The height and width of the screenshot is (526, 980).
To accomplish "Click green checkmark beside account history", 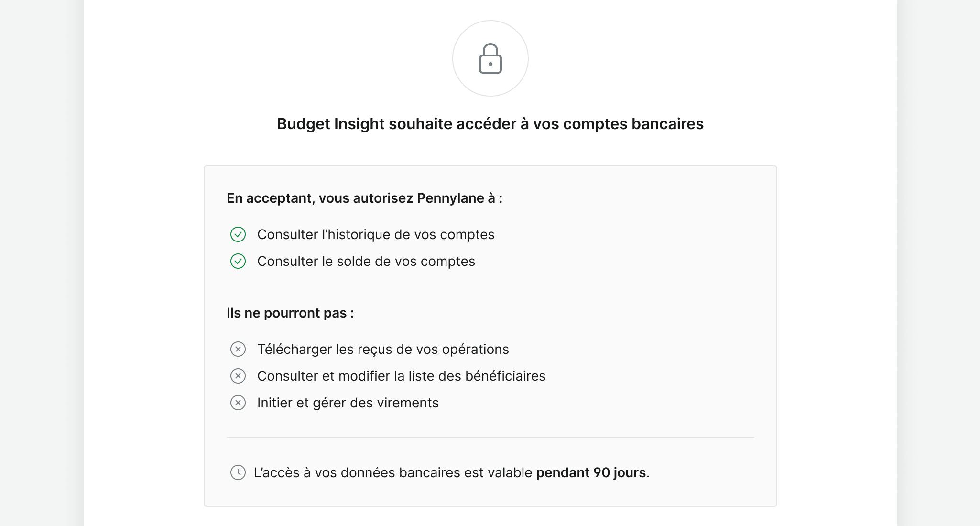I will pyautogui.click(x=238, y=234).
